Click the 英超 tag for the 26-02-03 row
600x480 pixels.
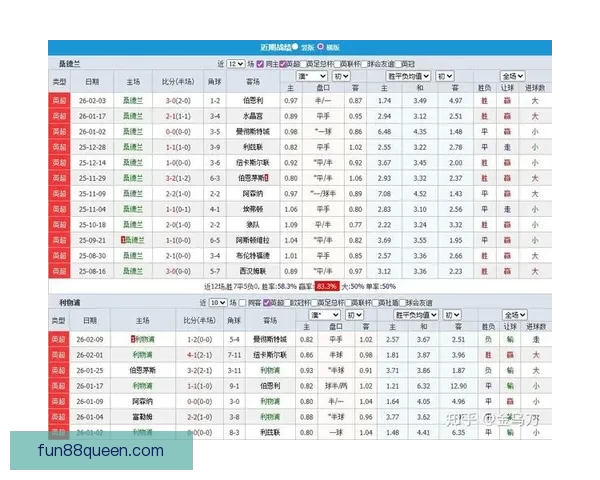(x=59, y=101)
